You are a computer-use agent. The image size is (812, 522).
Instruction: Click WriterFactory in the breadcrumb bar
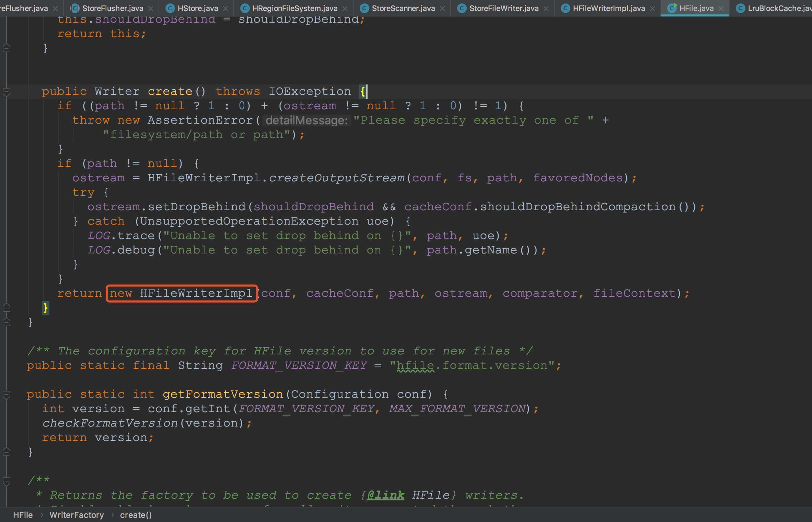[77, 515]
